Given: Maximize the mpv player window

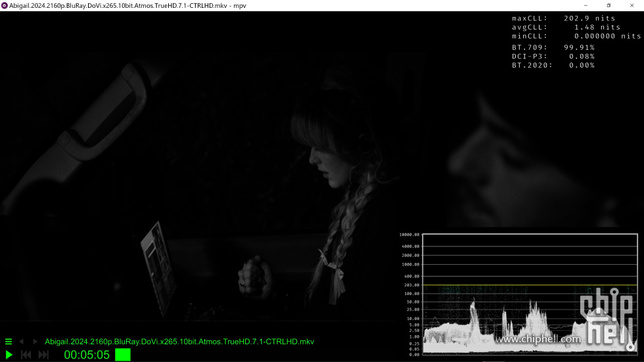Looking at the screenshot, I should (609, 5).
